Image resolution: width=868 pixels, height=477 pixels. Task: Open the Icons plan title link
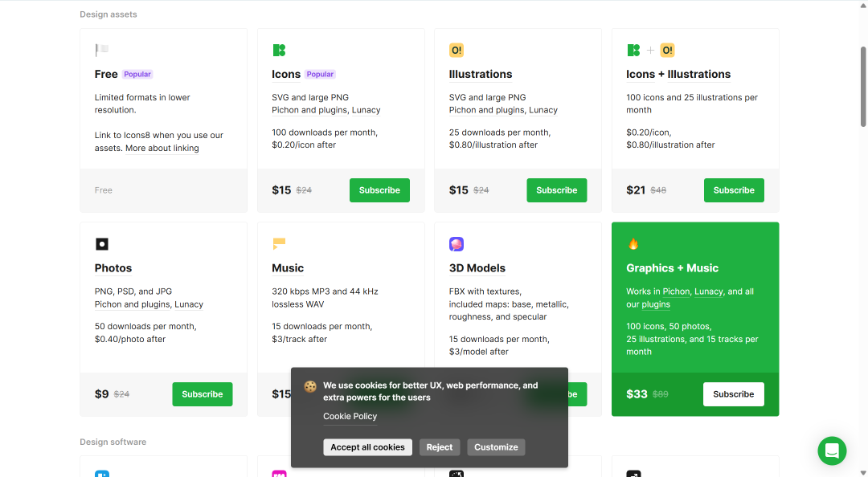click(286, 74)
